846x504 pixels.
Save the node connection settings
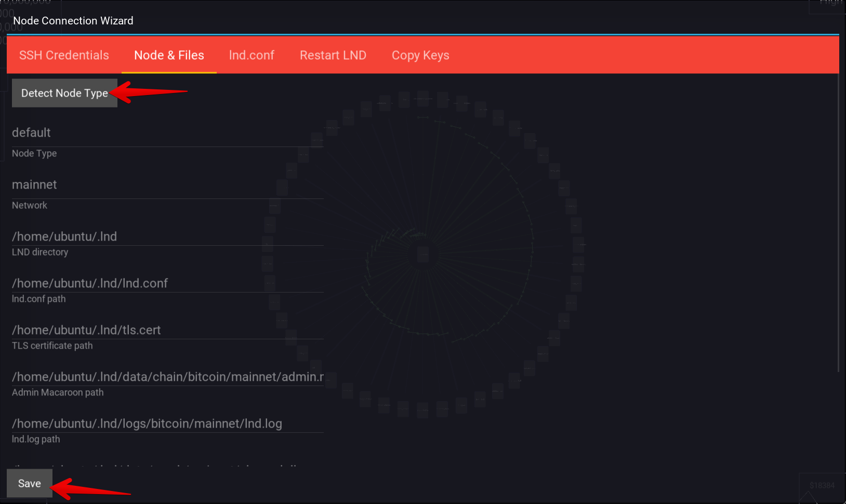pos(30,483)
